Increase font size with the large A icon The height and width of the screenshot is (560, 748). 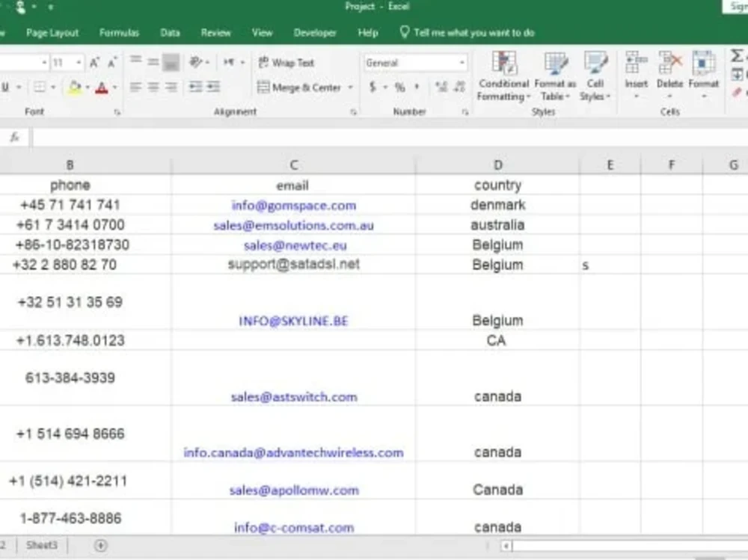94,63
